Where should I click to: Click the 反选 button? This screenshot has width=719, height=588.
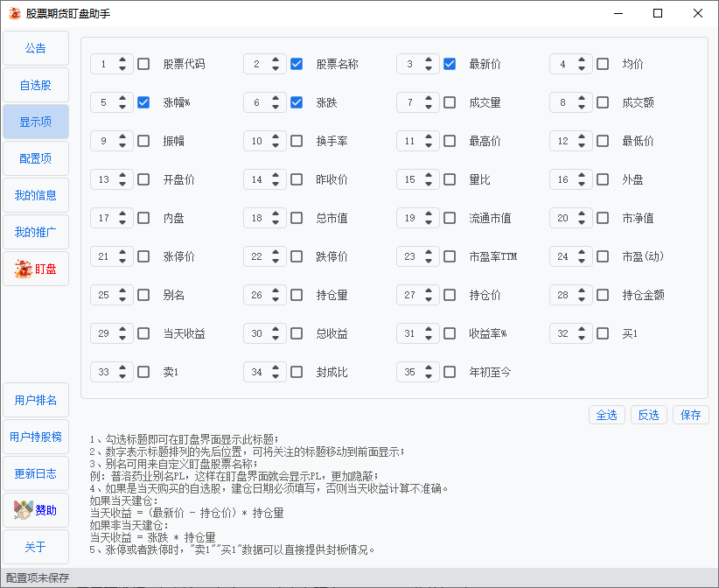click(x=648, y=415)
